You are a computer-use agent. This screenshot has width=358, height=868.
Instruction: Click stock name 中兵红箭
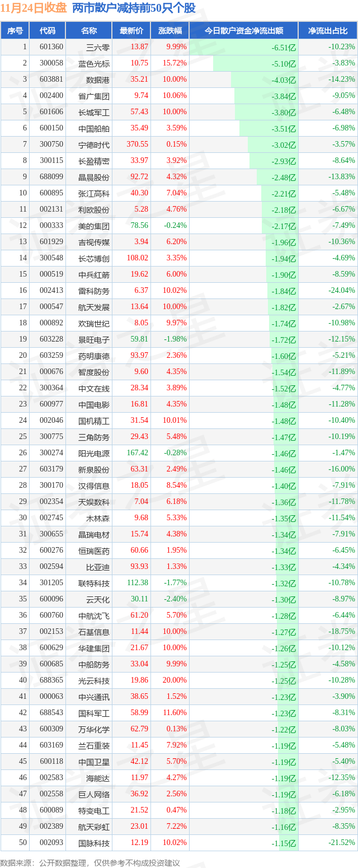[94, 274]
